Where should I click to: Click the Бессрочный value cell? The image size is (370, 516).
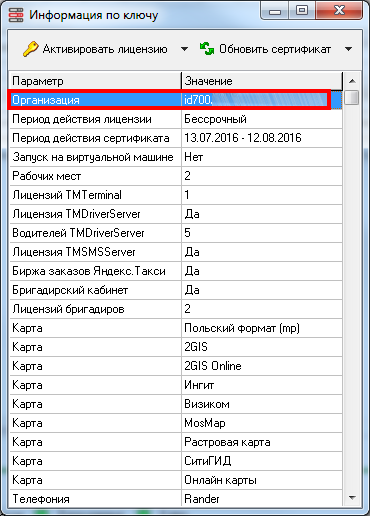tap(262, 119)
